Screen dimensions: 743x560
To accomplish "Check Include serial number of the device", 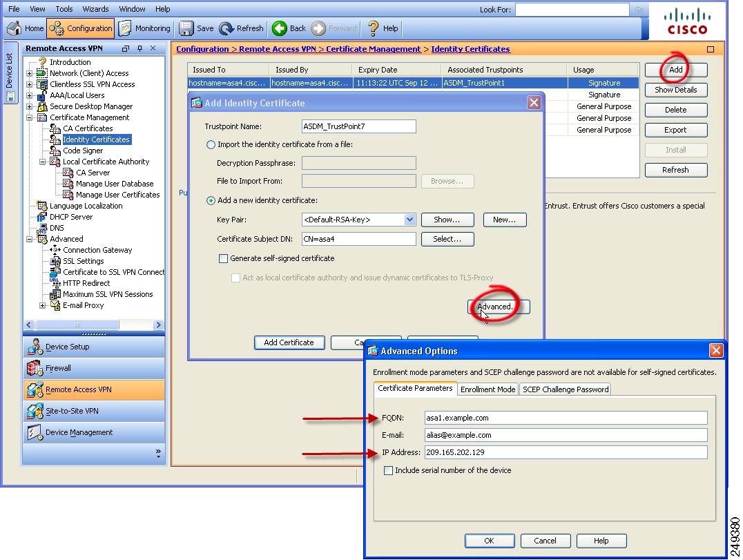I will pyautogui.click(x=388, y=470).
